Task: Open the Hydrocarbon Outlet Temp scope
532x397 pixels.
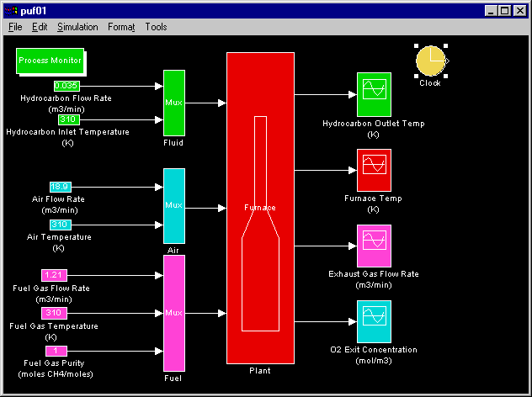Action: 374,94
